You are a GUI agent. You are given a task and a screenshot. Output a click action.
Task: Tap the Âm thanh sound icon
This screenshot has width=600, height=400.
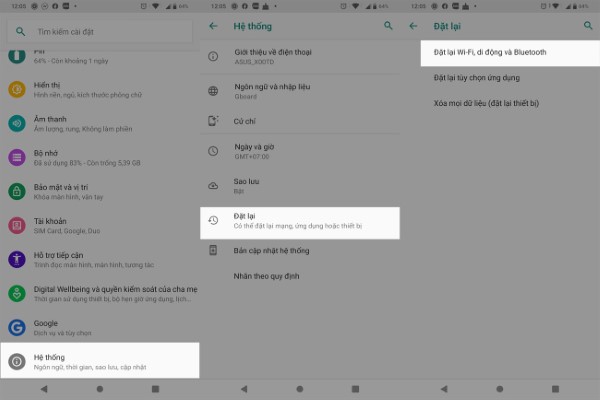coord(17,123)
